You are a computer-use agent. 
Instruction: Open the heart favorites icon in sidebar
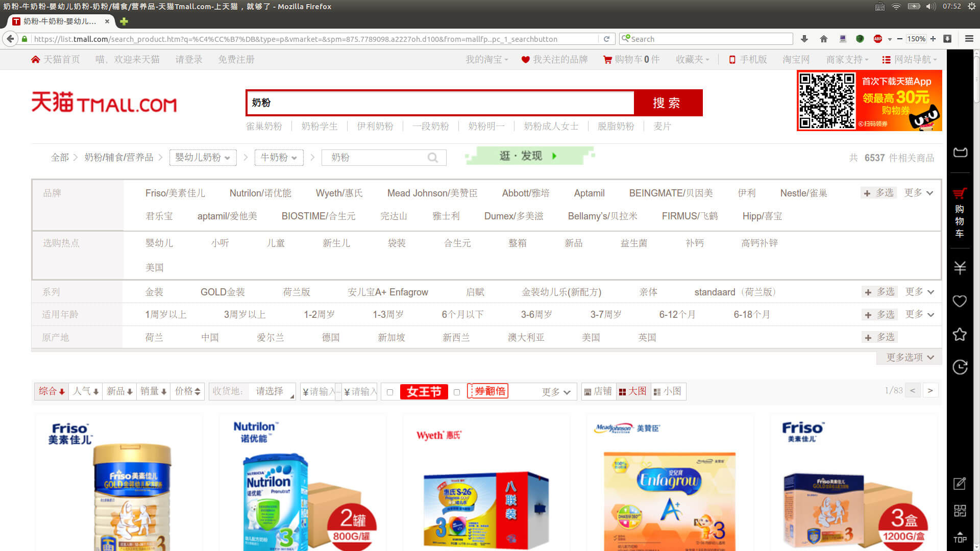(x=960, y=301)
